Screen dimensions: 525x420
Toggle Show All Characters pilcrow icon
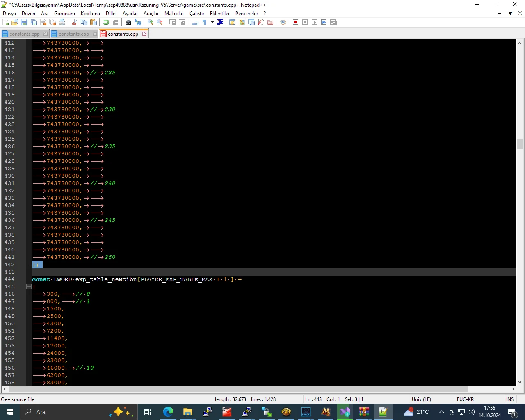pos(204,22)
